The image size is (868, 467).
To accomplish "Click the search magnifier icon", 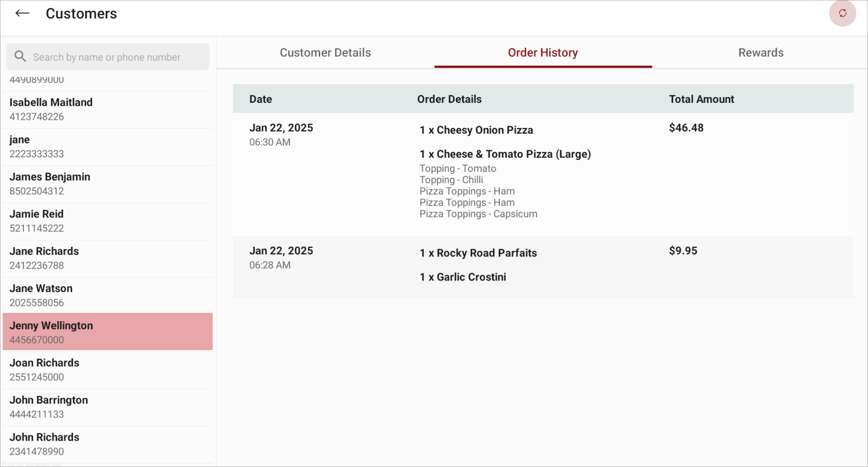I will point(20,56).
